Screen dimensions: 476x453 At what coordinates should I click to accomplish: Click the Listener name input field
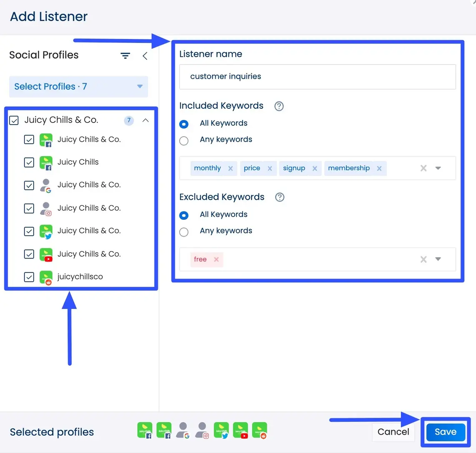[317, 77]
